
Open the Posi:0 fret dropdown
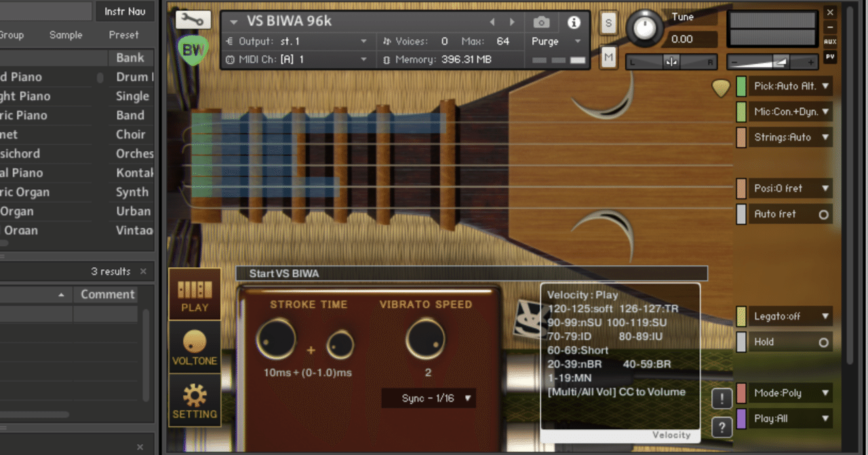click(791, 188)
